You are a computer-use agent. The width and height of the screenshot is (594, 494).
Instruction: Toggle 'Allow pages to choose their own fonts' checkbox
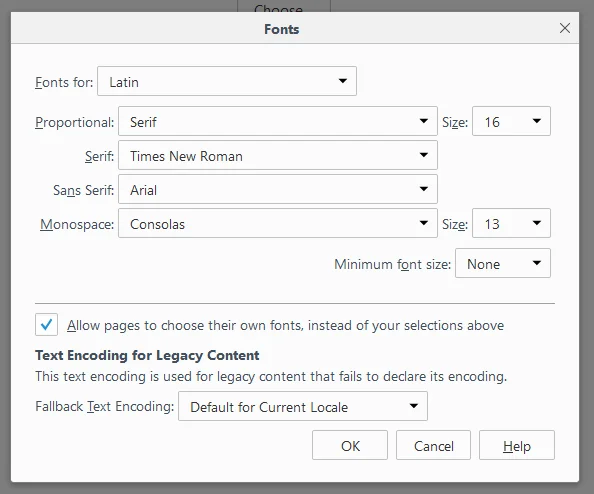point(46,325)
